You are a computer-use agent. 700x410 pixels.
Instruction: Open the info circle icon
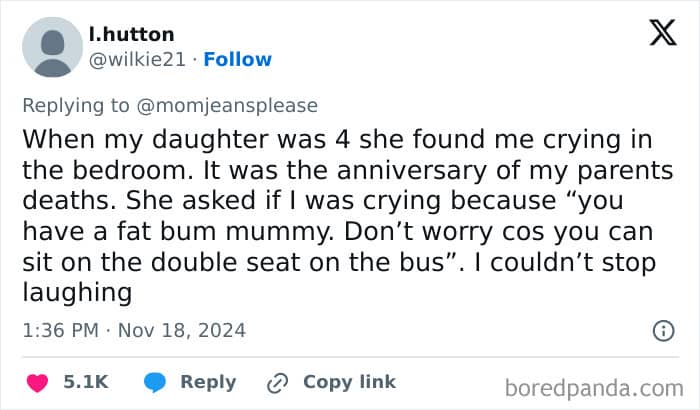(662, 330)
